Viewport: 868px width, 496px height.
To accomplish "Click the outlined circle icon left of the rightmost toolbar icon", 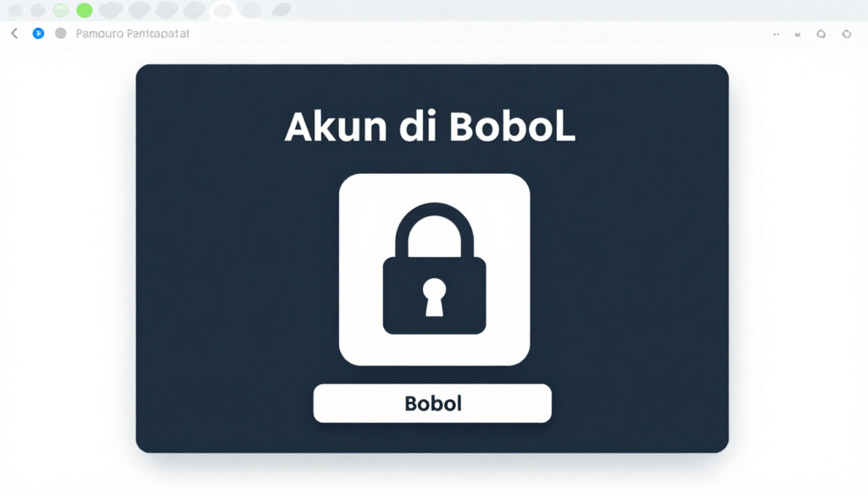I will point(821,34).
